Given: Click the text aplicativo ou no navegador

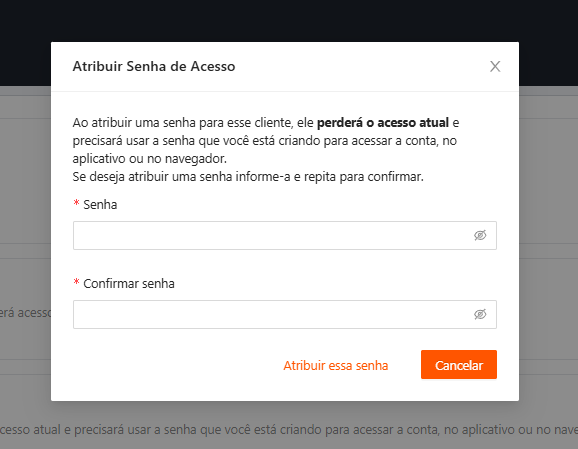Looking at the screenshot, I should 150,159.
